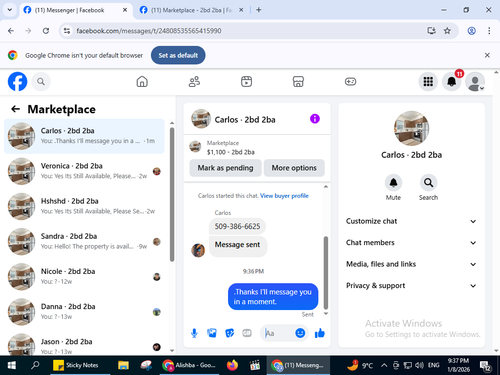Viewport: 500px width, 375px height.
Task: Open the View buyer profile link
Action: [284, 196]
